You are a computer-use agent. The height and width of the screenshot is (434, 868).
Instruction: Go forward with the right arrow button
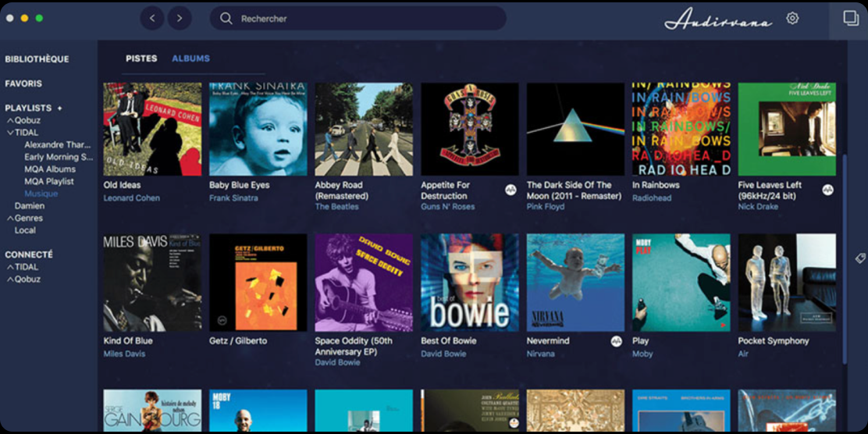[x=180, y=18]
